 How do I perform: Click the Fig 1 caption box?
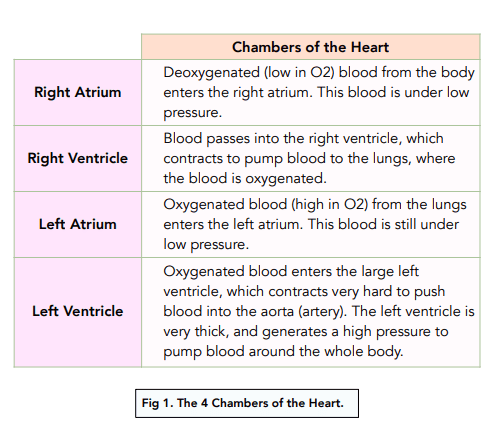point(247,403)
